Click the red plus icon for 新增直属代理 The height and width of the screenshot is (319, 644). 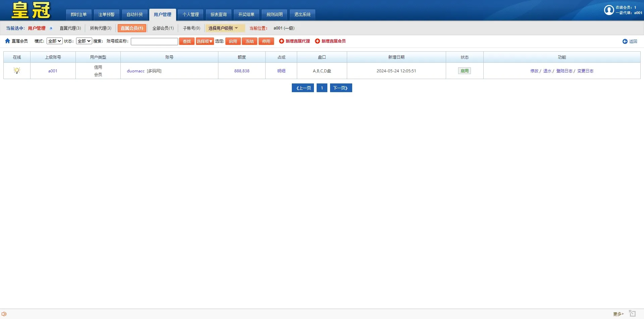[281, 41]
